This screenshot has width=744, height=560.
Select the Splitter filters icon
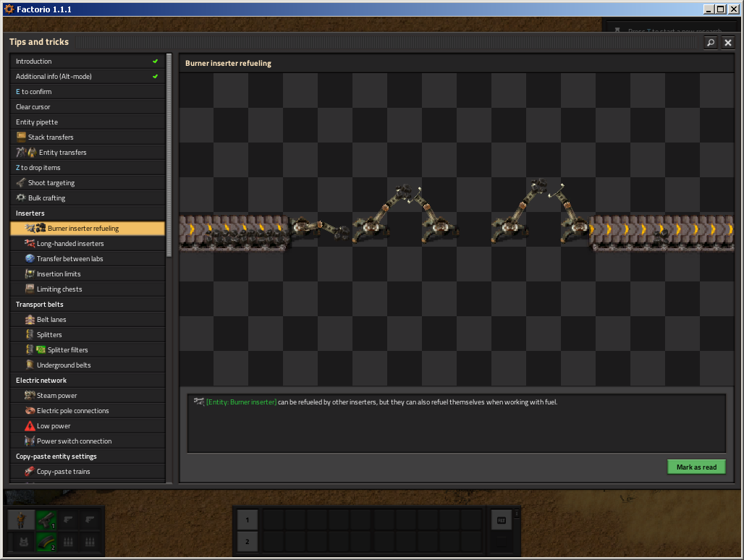pyautogui.click(x=35, y=349)
